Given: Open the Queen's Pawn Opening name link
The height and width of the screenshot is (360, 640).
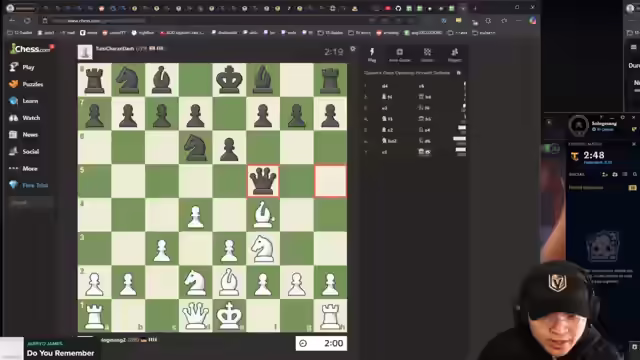Looking at the screenshot, I should click(407, 73).
